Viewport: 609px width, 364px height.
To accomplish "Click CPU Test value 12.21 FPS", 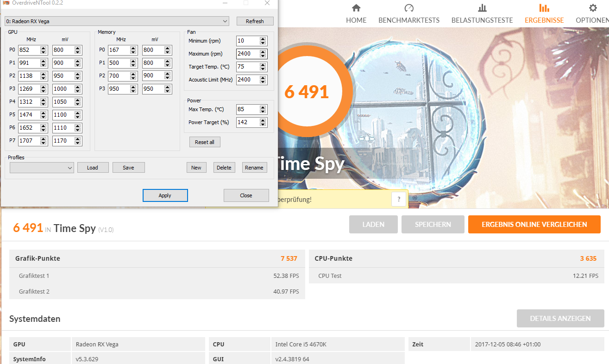I will pyautogui.click(x=586, y=276).
